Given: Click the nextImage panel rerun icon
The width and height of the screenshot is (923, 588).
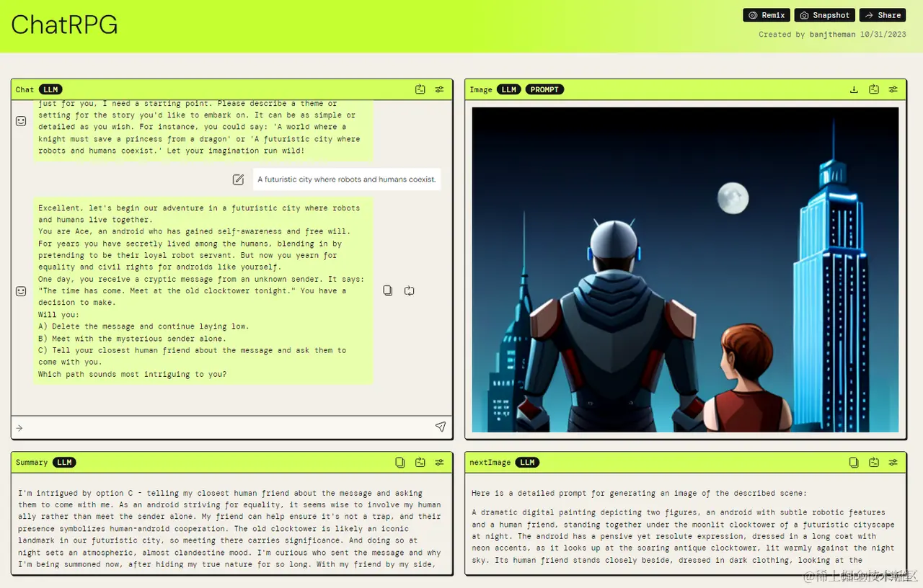Looking at the screenshot, I should coord(874,462).
